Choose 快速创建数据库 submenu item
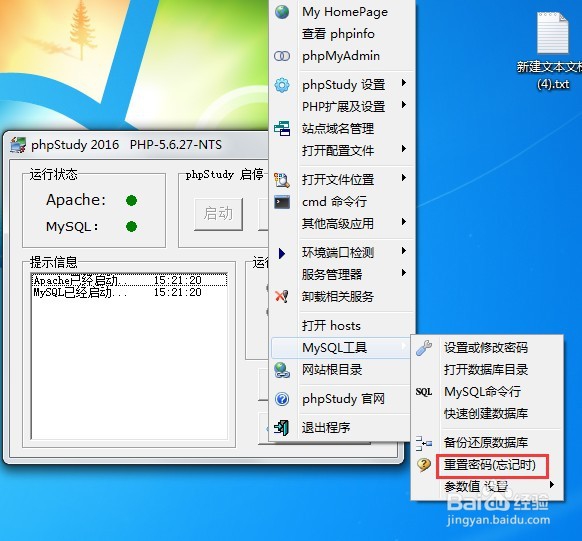The width and height of the screenshot is (582, 541). [487, 414]
